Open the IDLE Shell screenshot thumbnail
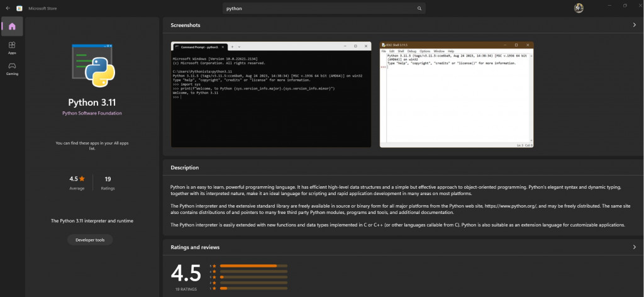This screenshot has height=297, width=644. pyautogui.click(x=457, y=94)
